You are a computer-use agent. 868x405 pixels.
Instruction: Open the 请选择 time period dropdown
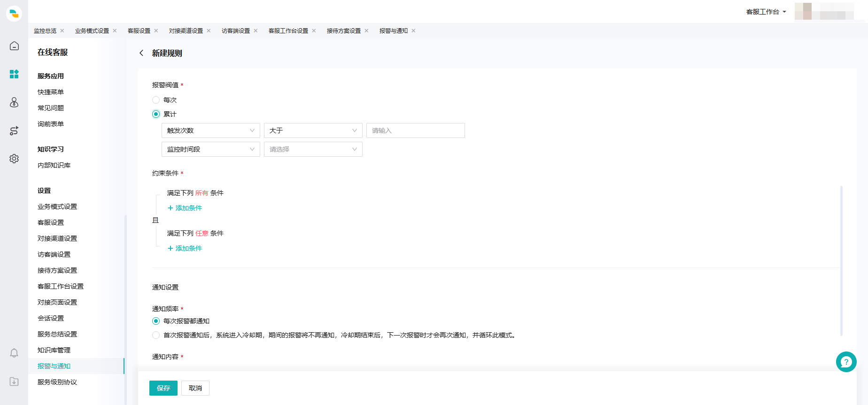coord(313,149)
